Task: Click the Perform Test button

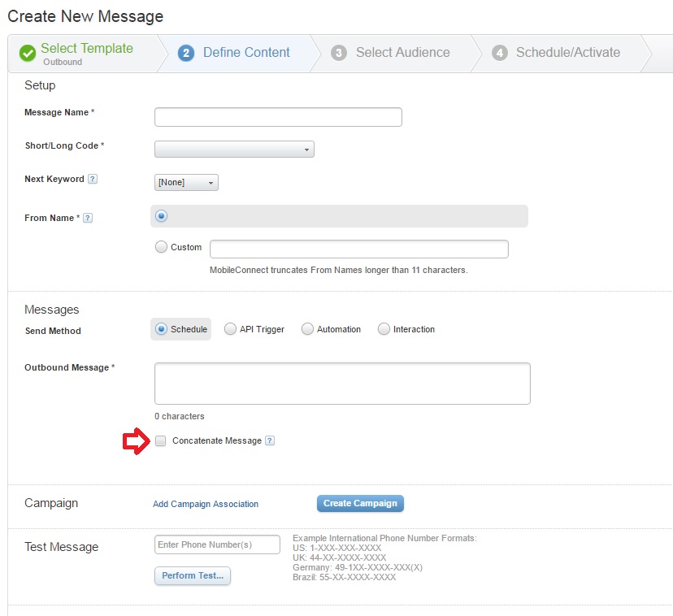Action: [x=193, y=575]
